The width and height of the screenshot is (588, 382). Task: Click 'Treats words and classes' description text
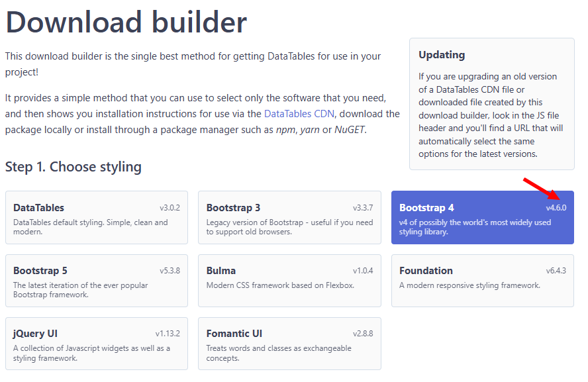tap(279, 353)
